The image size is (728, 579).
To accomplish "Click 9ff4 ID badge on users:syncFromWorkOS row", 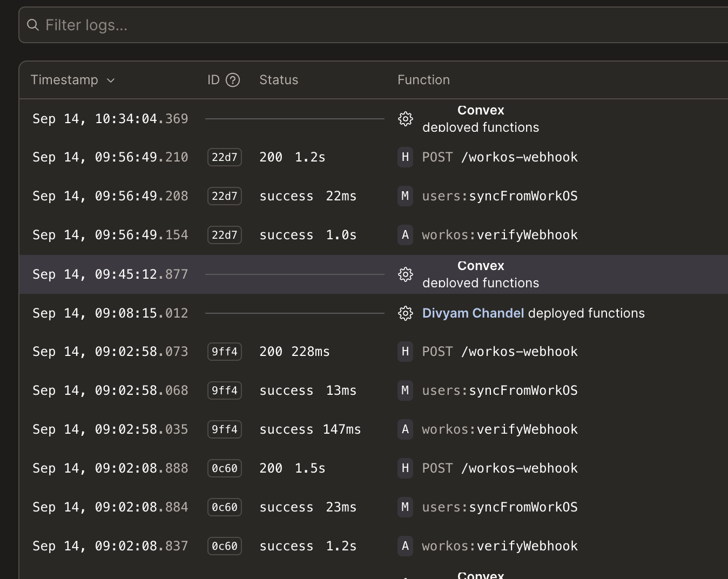I will pos(225,391).
